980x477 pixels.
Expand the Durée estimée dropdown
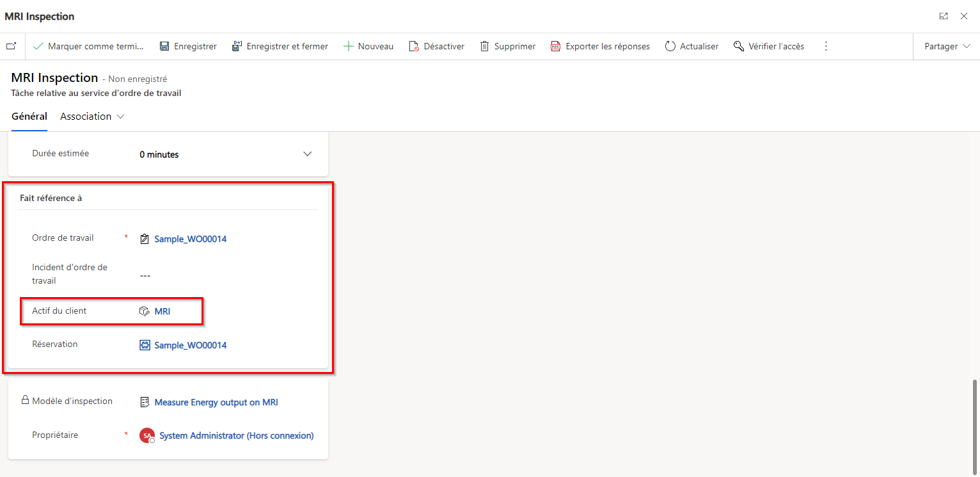[x=308, y=154]
